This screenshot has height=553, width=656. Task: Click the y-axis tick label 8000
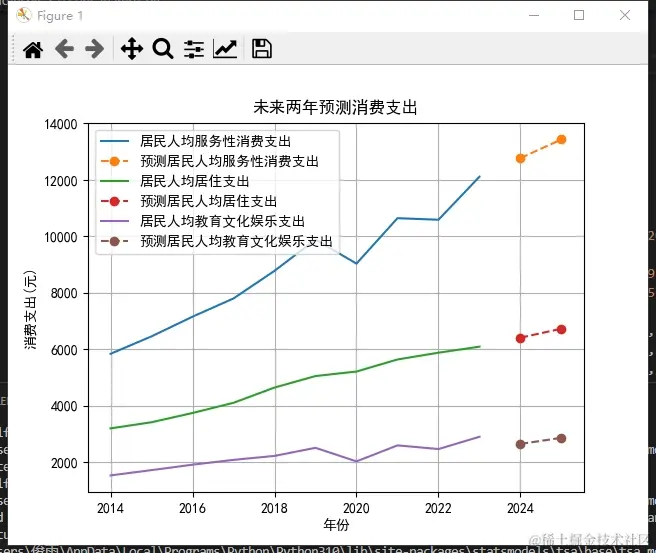coord(64,294)
